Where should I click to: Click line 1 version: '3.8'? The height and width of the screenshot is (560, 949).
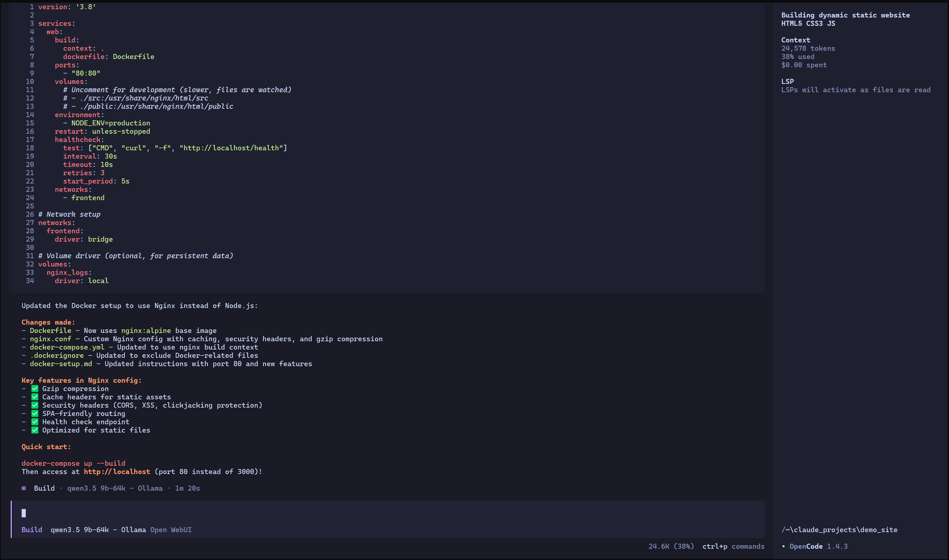coord(67,7)
